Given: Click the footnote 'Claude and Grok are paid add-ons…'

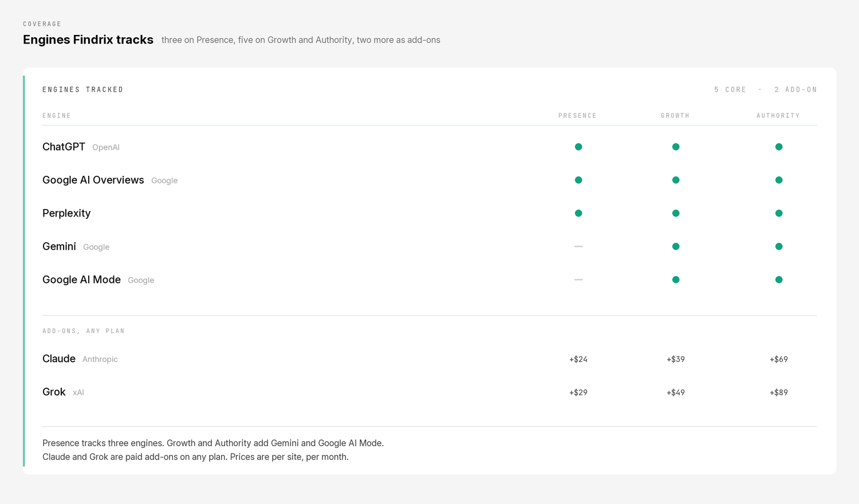Looking at the screenshot, I should 195,457.
